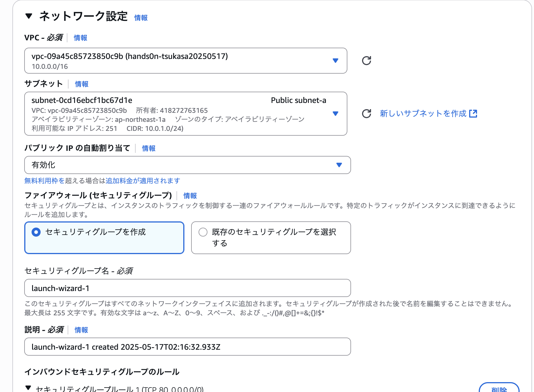Collapse the ネットワーク設定 section
The height and width of the screenshot is (392, 534).
29,16
